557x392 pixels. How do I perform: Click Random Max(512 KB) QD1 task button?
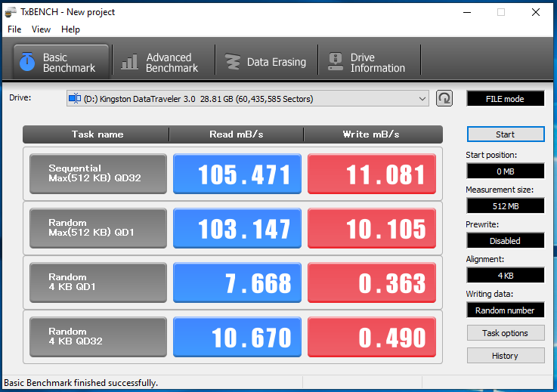(x=98, y=228)
